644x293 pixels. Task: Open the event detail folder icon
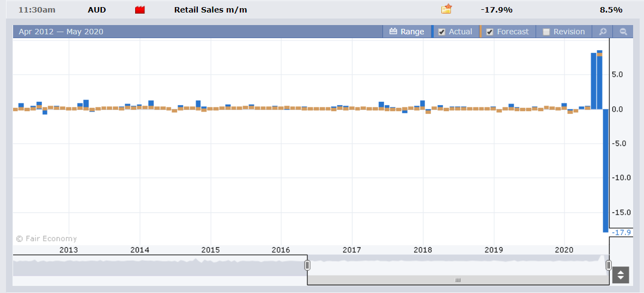(446, 9)
